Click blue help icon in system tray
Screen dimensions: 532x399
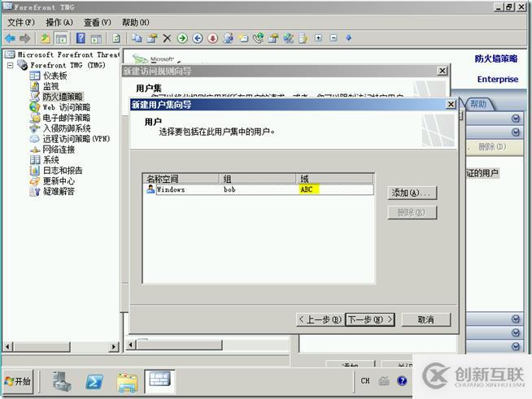[x=402, y=380]
